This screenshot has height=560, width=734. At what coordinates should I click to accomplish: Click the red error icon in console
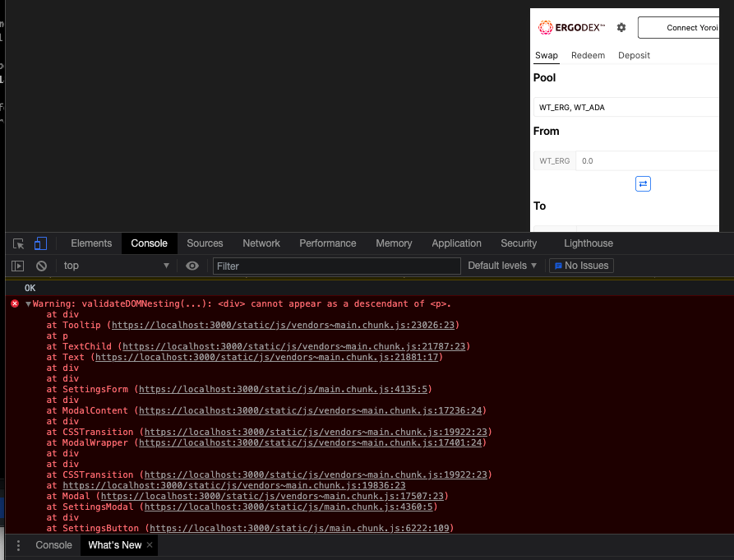15,304
